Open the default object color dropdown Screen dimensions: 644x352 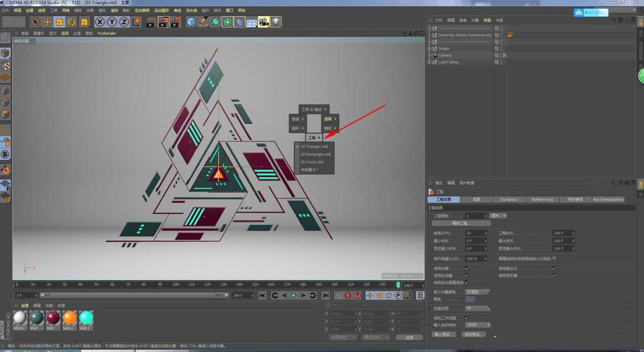[478, 292]
